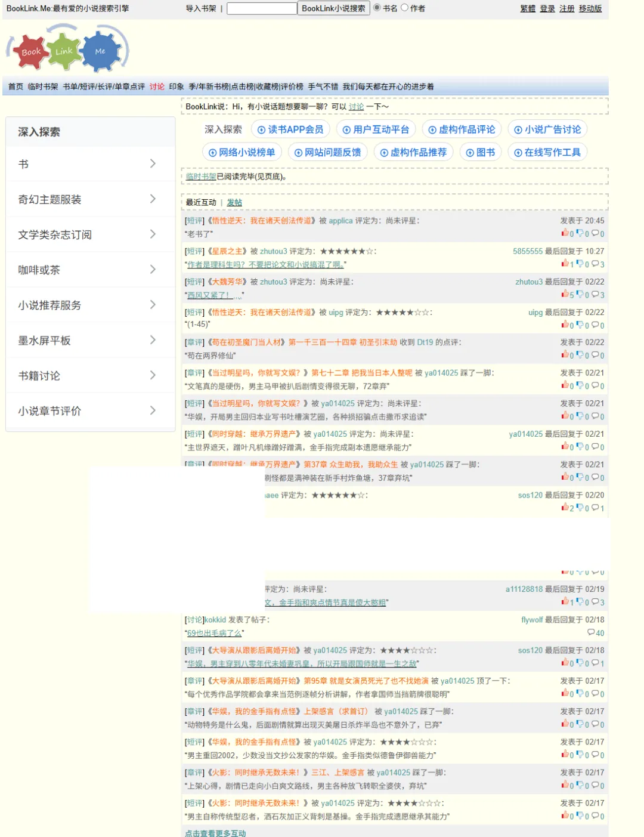Thumbs up the 华娱 上架感言 chapter review

[x=565, y=724]
